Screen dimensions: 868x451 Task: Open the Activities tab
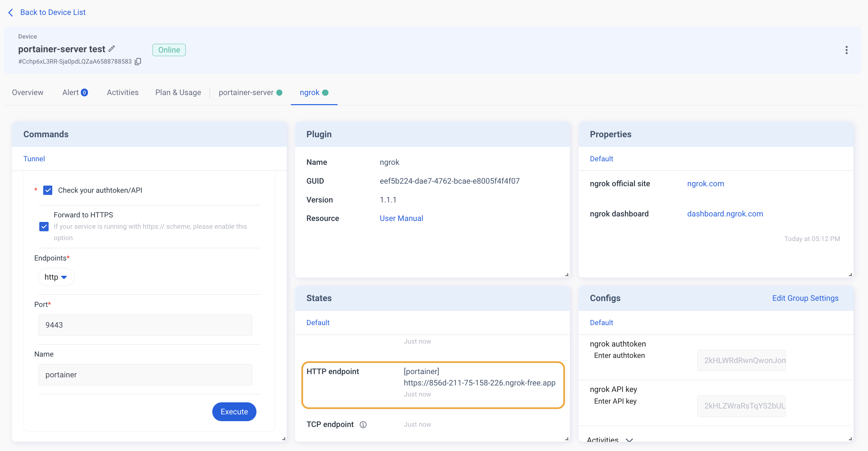click(x=123, y=92)
